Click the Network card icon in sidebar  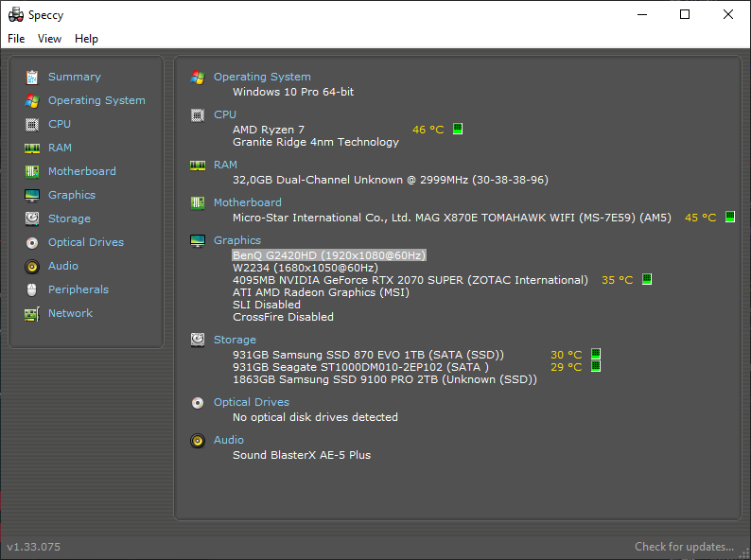32,314
